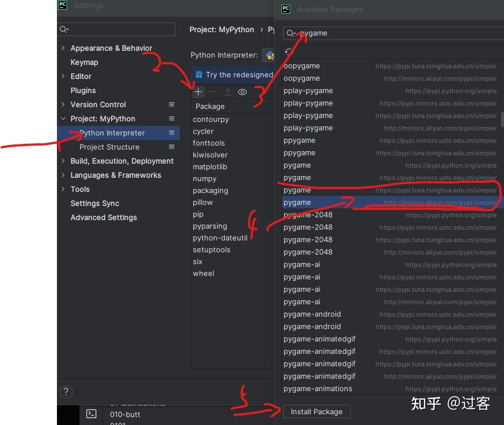Select Keymap in the settings sidebar
504x425 pixels.
[x=85, y=62]
